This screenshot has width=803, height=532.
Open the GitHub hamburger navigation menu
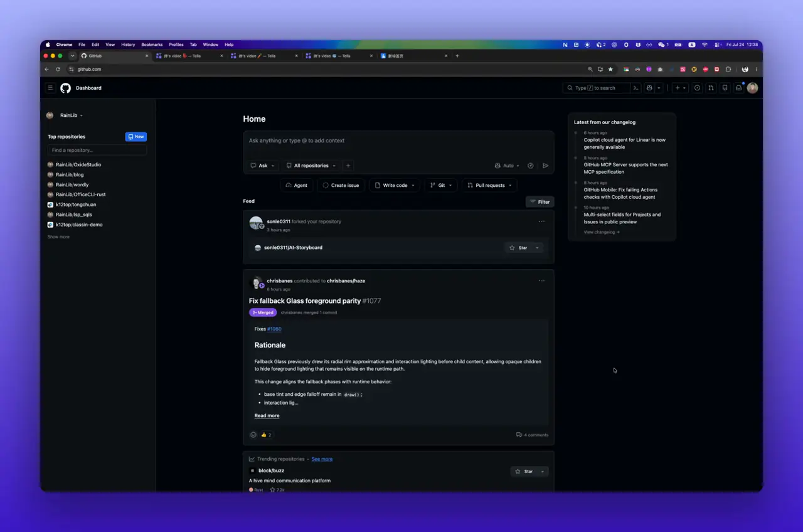pos(50,88)
